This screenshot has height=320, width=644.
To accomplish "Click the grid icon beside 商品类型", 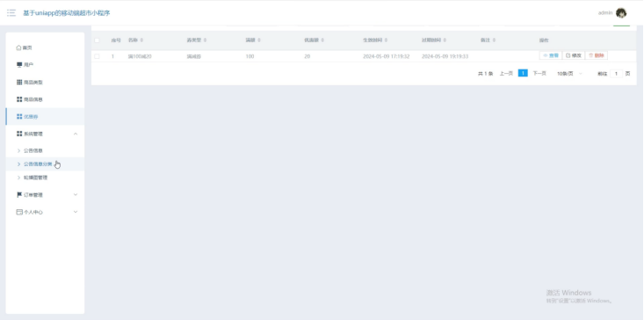I will tap(19, 82).
